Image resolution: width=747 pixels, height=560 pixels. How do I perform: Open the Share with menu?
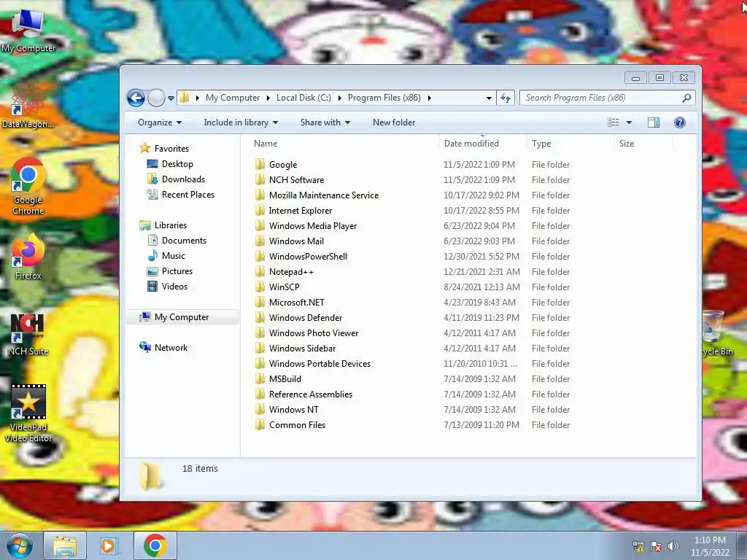click(x=325, y=122)
